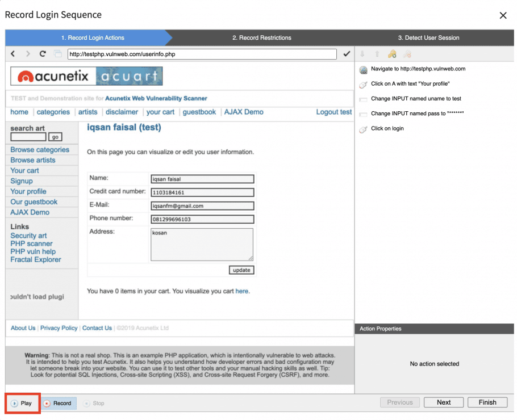The height and width of the screenshot is (420, 517).
Task: Open the disclaimer navigation link
Action: point(122,112)
